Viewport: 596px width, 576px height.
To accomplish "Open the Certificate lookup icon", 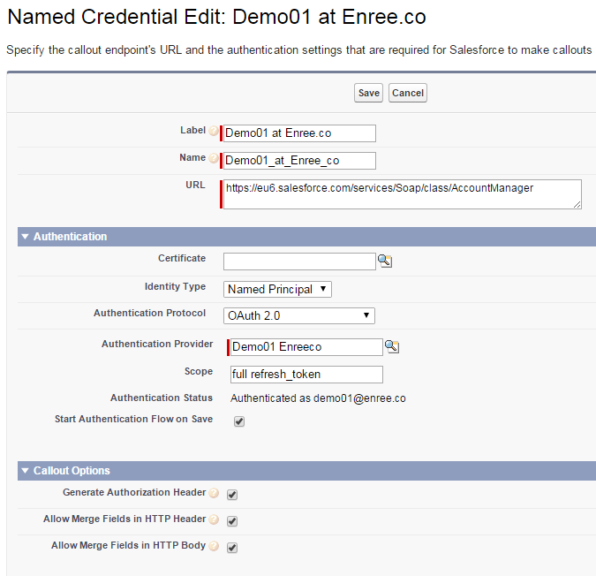I will point(385,261).
